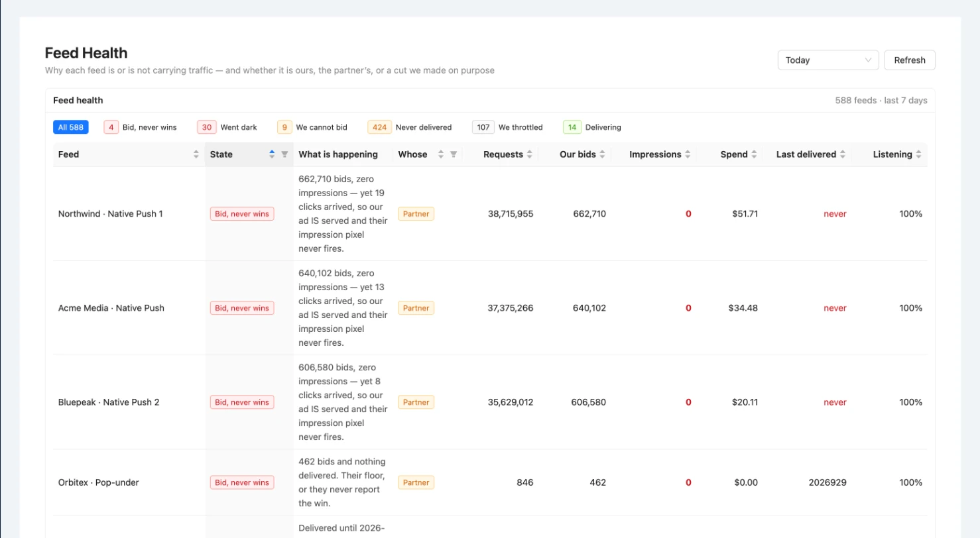This screenshot has height=538, width=980.
Task: Click the Feed Health page title
Action: 86,53
